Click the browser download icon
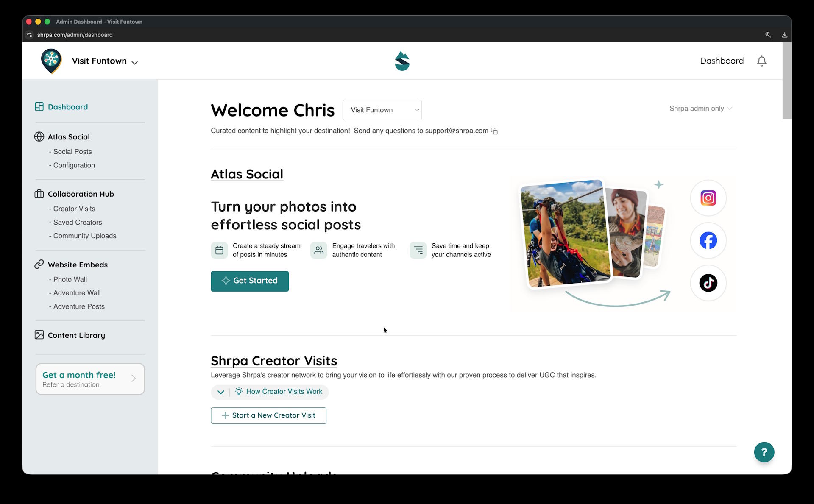 pyautogui.click(x=784, y=35)
